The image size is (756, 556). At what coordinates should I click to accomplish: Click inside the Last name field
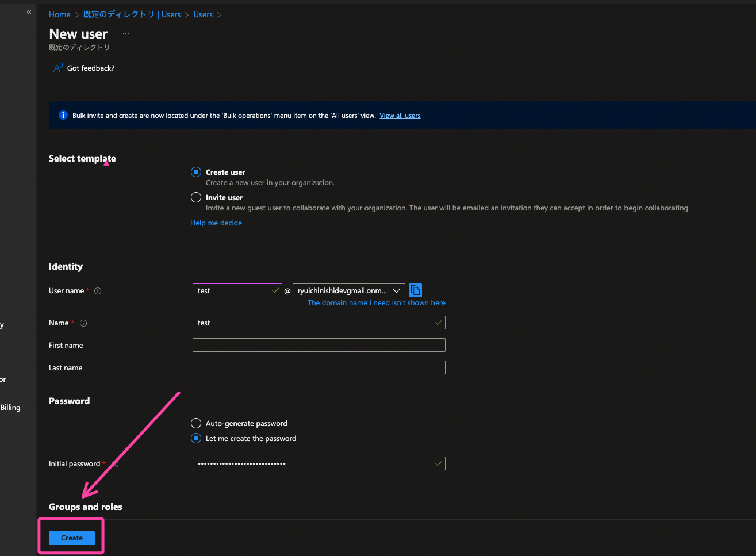(318, 367)
